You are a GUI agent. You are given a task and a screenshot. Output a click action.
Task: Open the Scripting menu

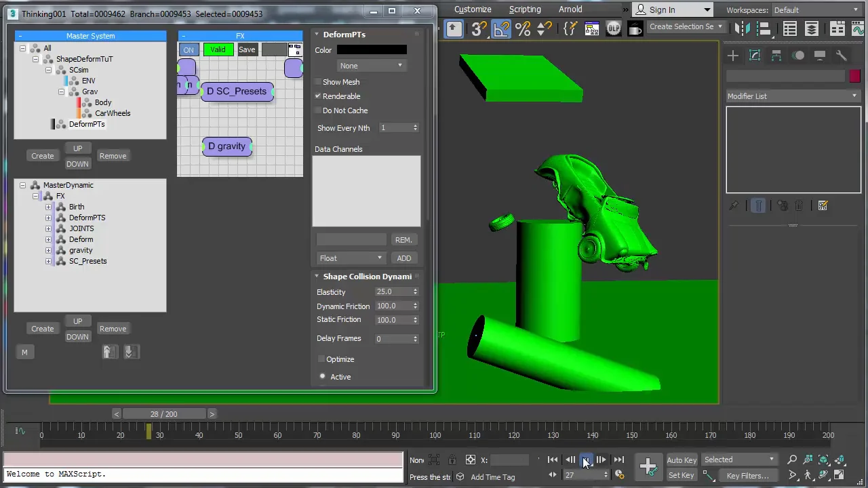click(x=525, y=9)
